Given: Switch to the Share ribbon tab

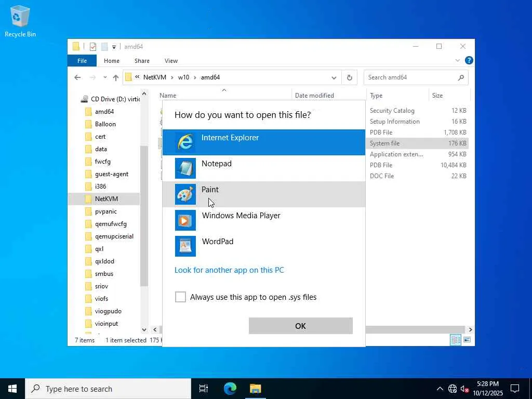Looking at the screenshot, I should click(x=142, y=61).
